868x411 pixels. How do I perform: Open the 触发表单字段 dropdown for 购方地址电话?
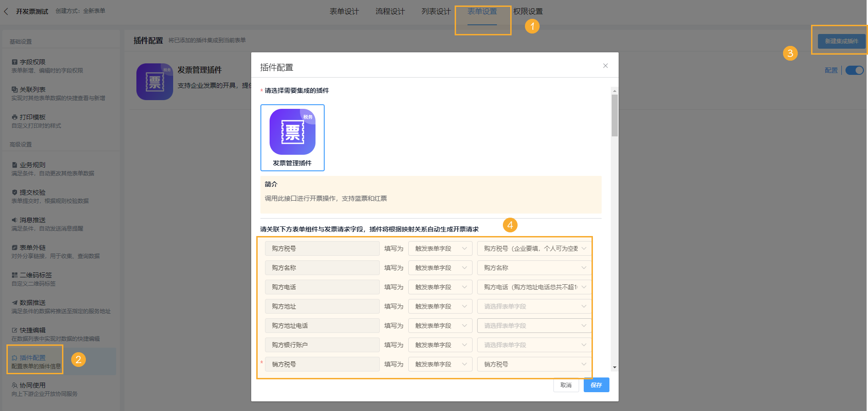pyautogui.click(x=440, y=326)
